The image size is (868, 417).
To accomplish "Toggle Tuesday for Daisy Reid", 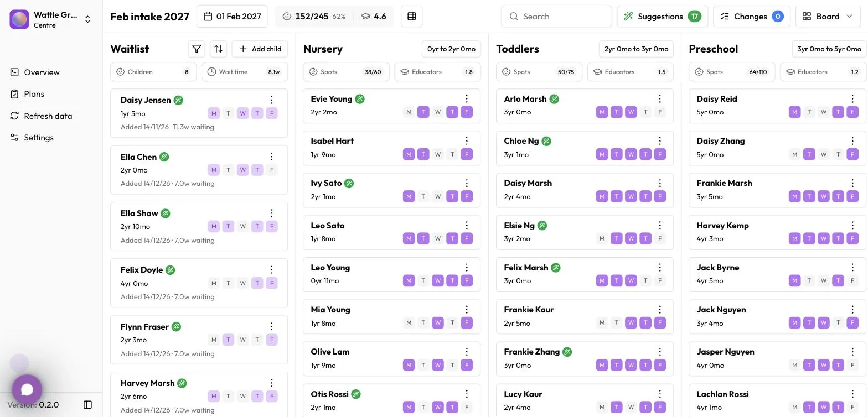I will tap(809, 112).
